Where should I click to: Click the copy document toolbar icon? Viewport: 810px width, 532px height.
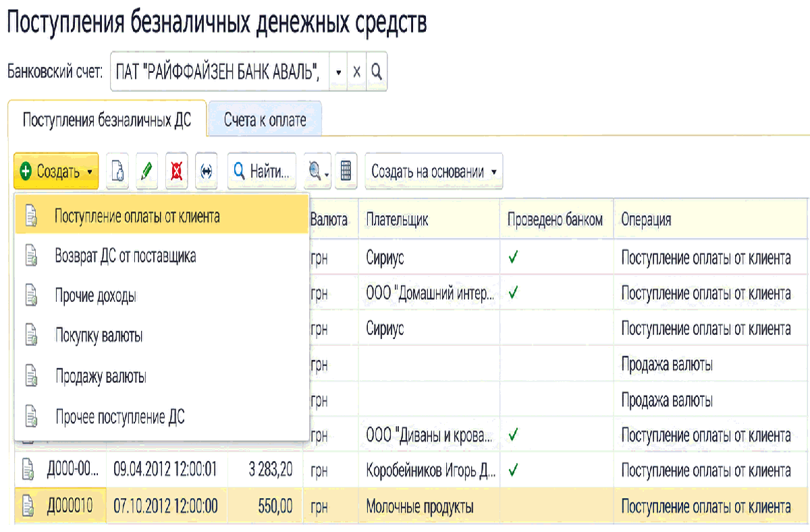118,171
